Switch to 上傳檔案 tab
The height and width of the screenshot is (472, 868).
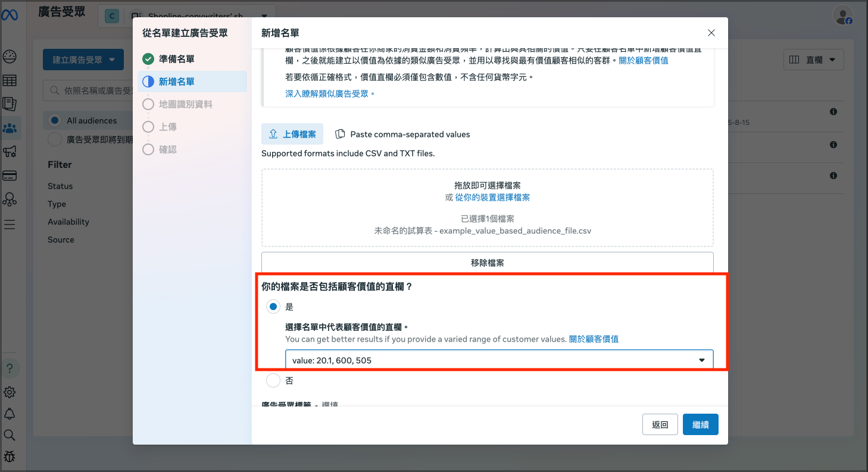(x=292, y=134)
